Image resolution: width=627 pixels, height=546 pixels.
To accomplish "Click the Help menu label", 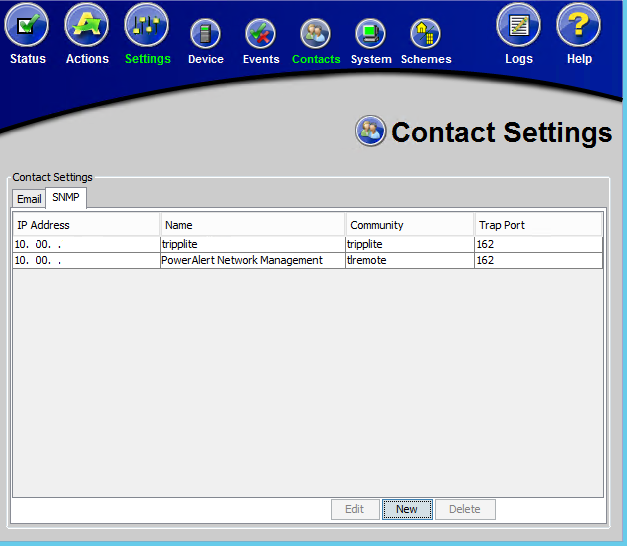I will coord(579,59).
